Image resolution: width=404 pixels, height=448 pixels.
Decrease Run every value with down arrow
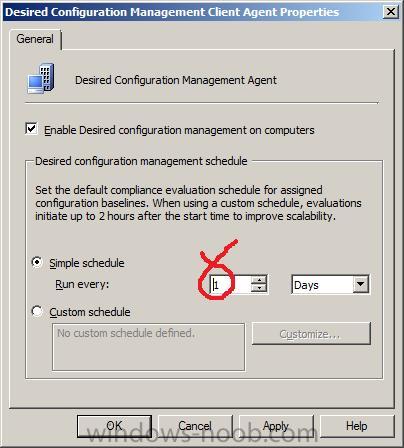pos(259,288)
